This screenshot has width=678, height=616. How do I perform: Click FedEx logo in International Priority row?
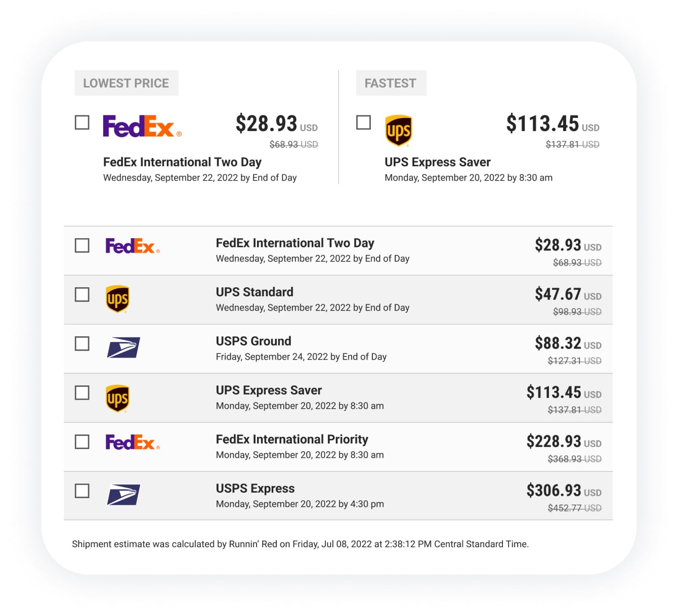[x=133, y=442]
